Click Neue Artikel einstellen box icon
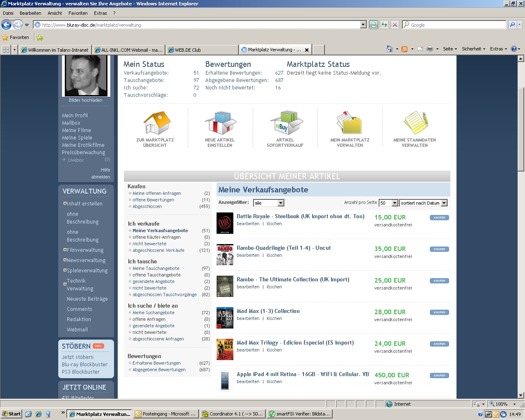Screen dimensions: 525x420 [x=220, y=123]
